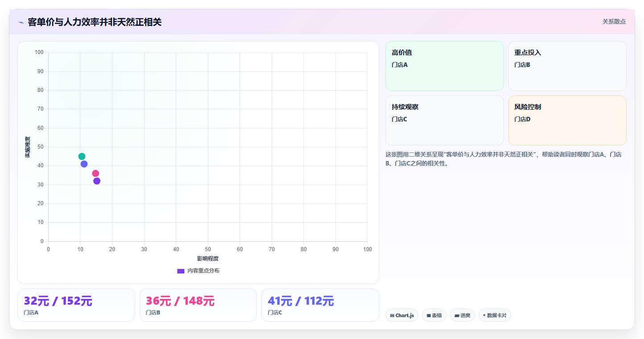Click the 数据卡片 tag chip
The width and height of the screenshot is (644, 339).
(495, 315)
